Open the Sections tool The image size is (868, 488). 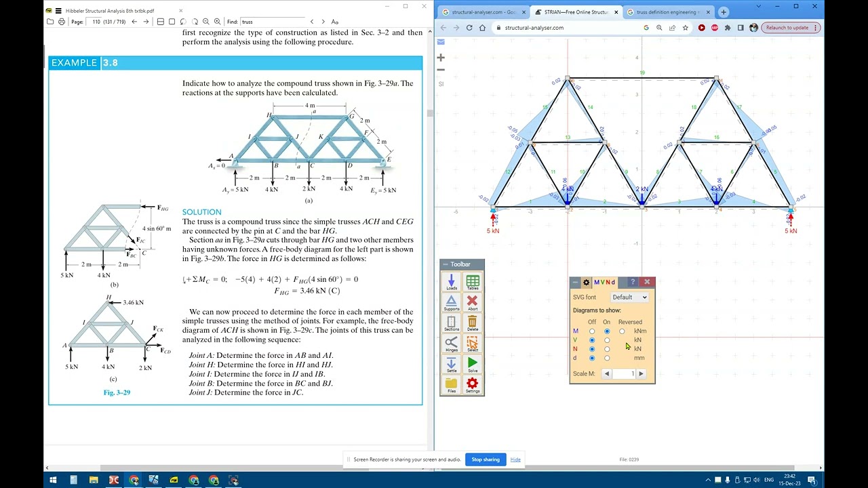pos(451,323)
